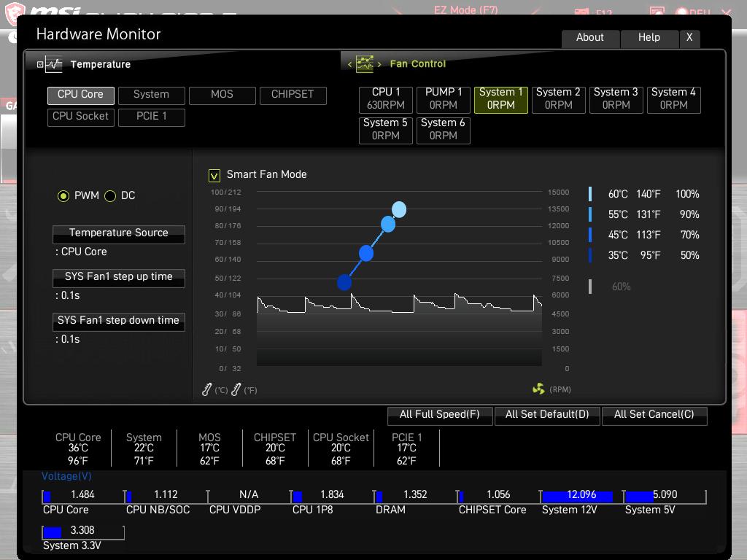Select the CPU Socket temperature button
Screen dimensions: 747x560
(x=80, y=117)
